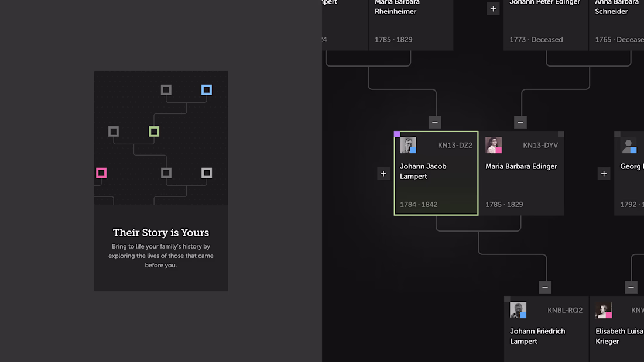
Task: Expand the plus button beside Johann Peter Edinger
Action: click(494, 9)
